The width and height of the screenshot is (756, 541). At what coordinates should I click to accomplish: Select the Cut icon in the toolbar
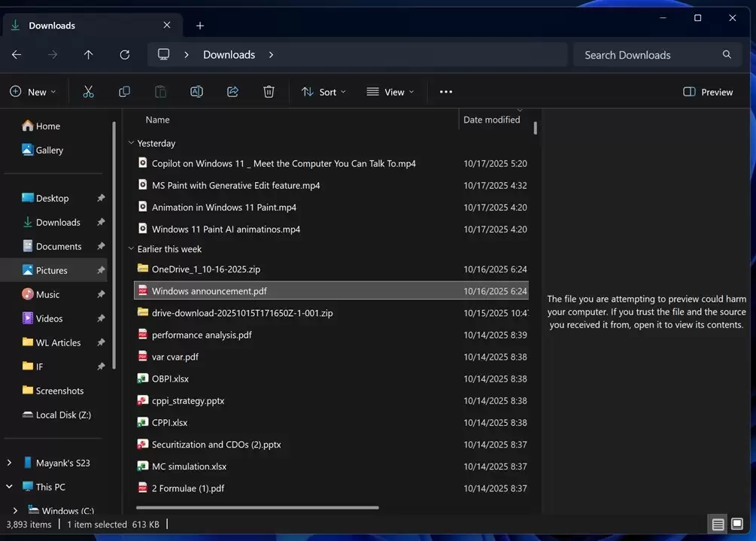(88, 91)
